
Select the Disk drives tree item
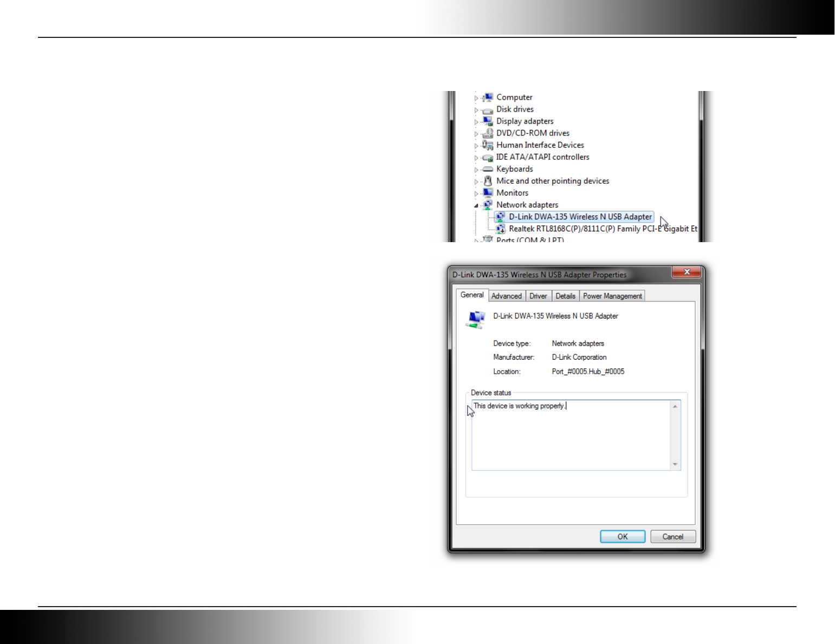point(515,109)
